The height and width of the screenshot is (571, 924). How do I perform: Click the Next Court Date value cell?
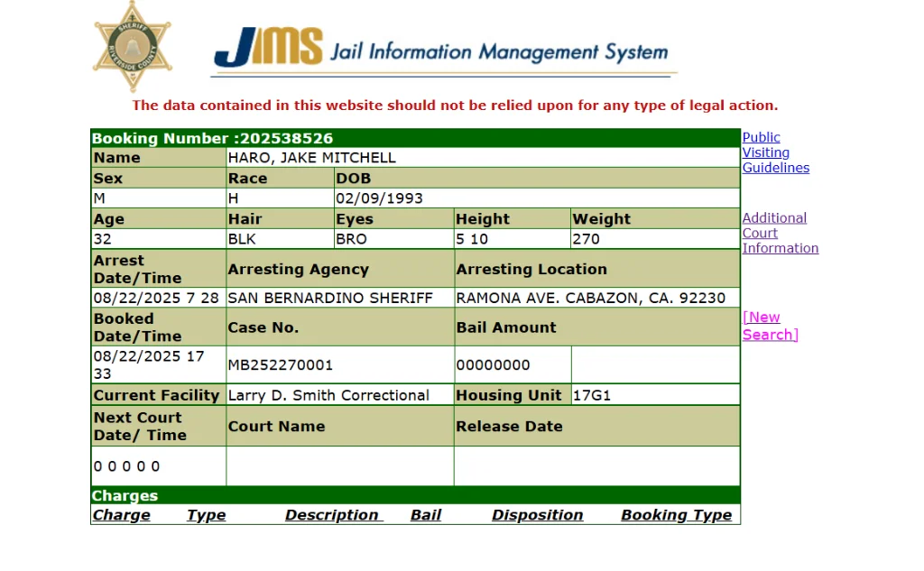127,466
